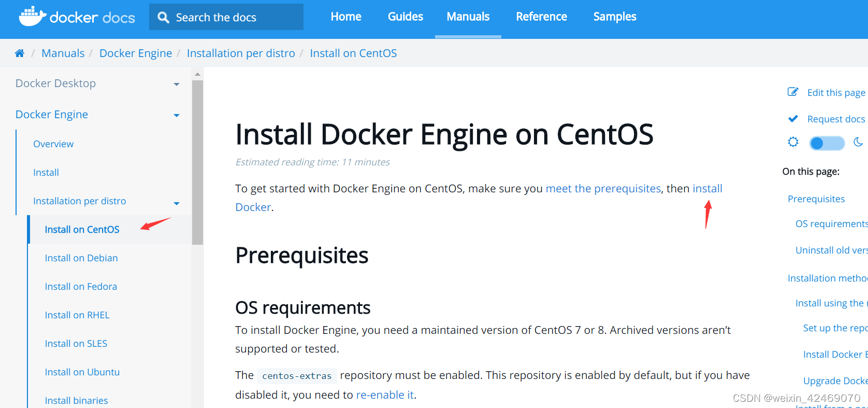
Task: Click the Request docs checkmark icon
Action: 793,119
